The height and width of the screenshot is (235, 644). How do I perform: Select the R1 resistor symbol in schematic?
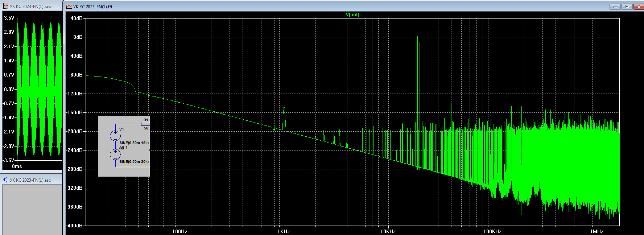click(145, 124)
